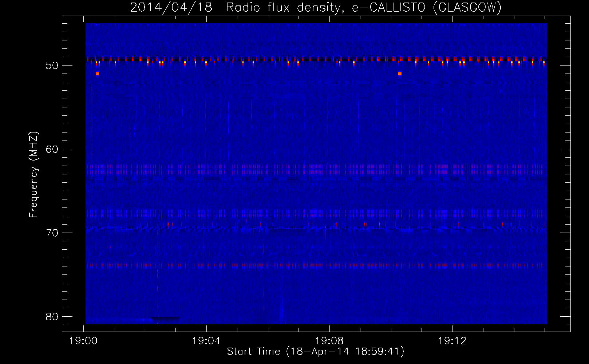
Task: Click the "Start Time (18-Apr-14 18:59:41)" axis label
Action: coord(316,351)
